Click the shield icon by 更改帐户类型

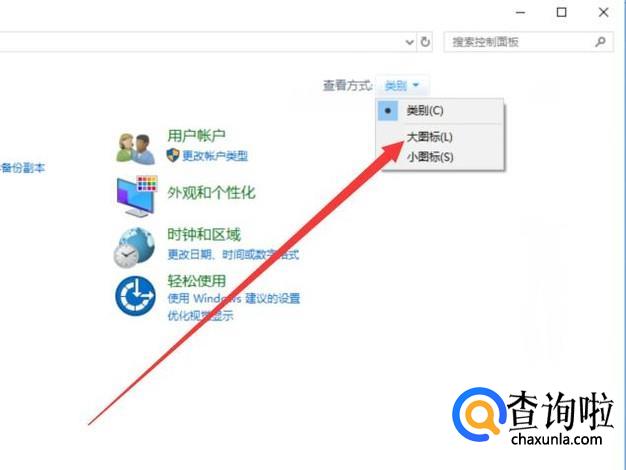point(172,155)
